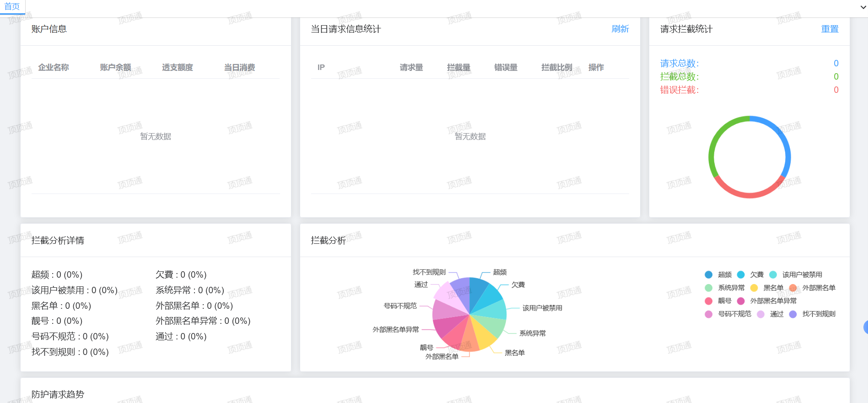Toggle the 该用户被禁用 legend entry
Viewport: 868px width, 403px height.
point(796,274)
